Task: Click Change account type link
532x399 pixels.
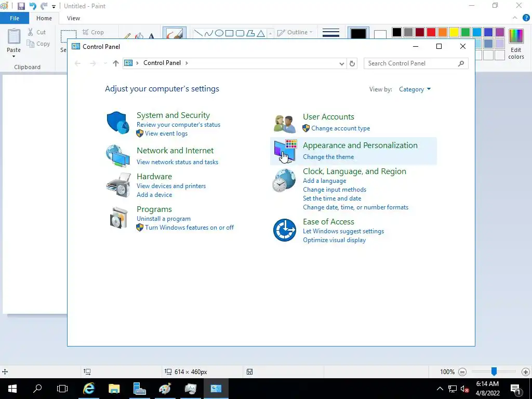Action: point(341,129)
